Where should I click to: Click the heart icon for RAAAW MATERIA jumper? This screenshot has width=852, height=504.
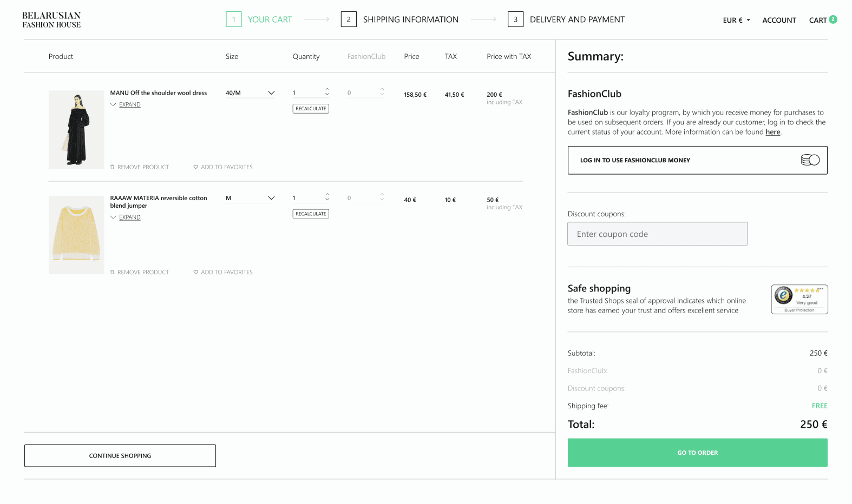pyautogui.click(x=196, y=272)
